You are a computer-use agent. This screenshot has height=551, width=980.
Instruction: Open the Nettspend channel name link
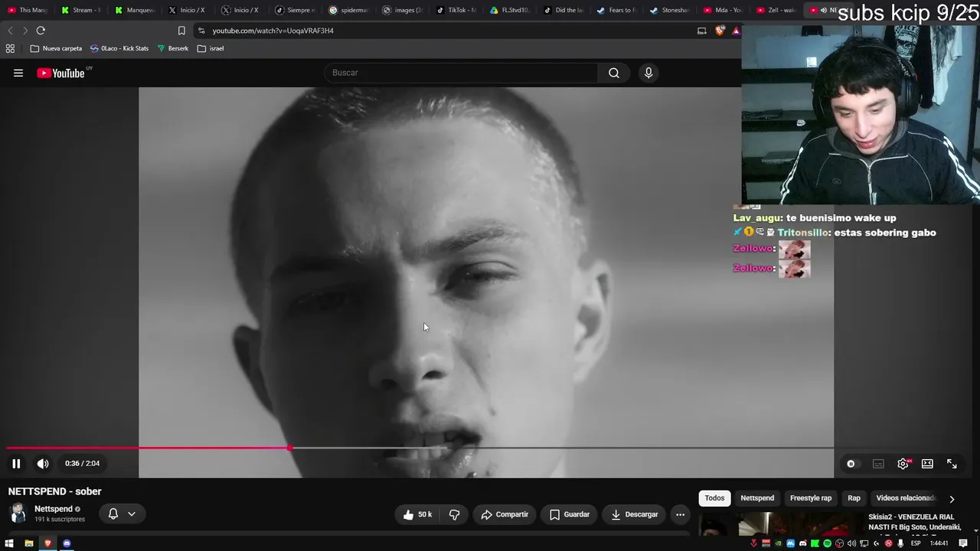pyautogui.click(x=54, y=509)
